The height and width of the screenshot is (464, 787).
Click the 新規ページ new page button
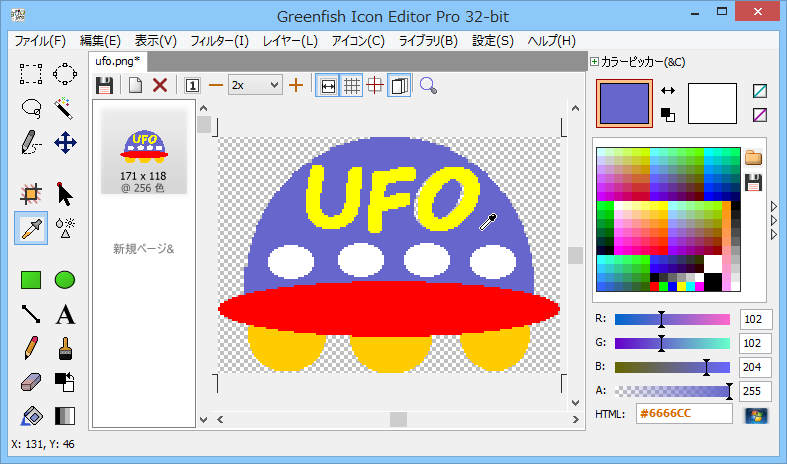point(143,248)
